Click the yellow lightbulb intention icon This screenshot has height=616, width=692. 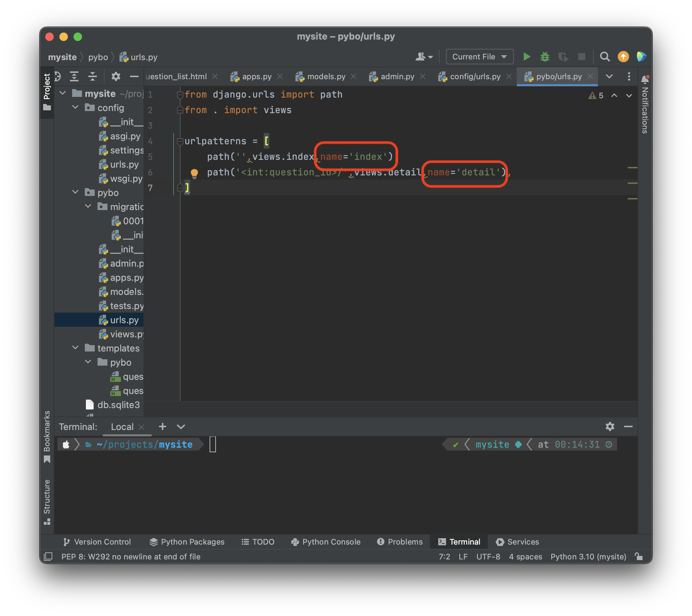pyautogui.click(x=194, y=173)
